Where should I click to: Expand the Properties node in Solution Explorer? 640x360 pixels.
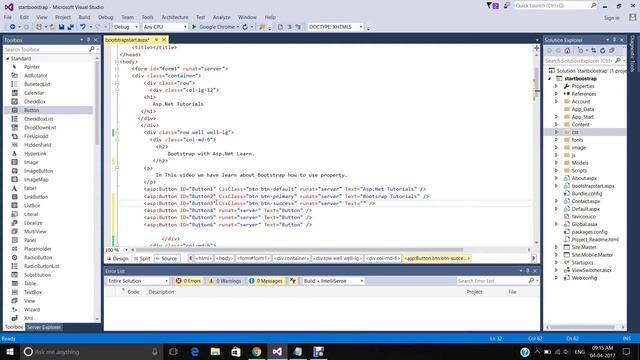(556, 87)
